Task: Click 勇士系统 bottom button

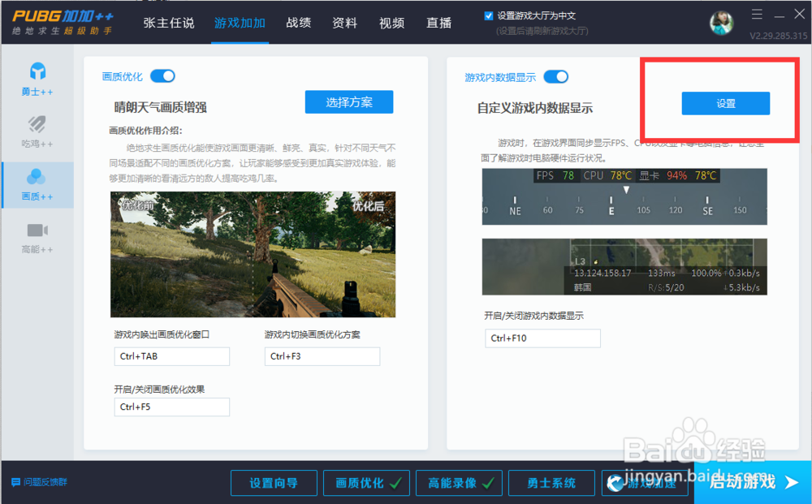Action: tap(551, 483)
